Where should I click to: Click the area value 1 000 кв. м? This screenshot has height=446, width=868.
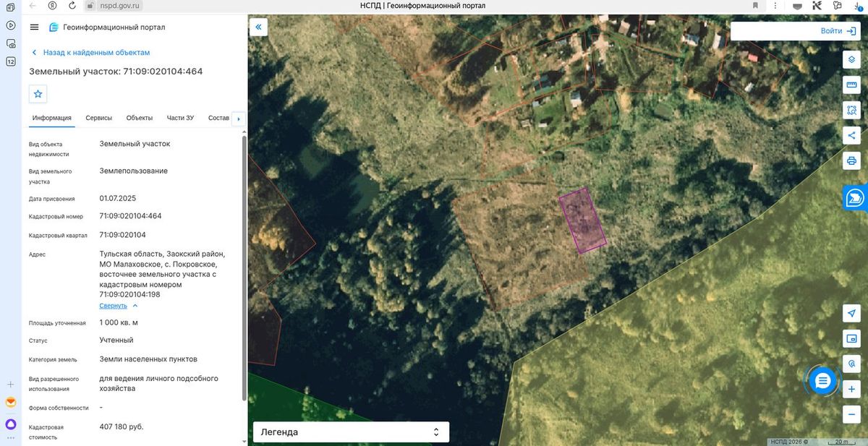[x=119, y=322]
